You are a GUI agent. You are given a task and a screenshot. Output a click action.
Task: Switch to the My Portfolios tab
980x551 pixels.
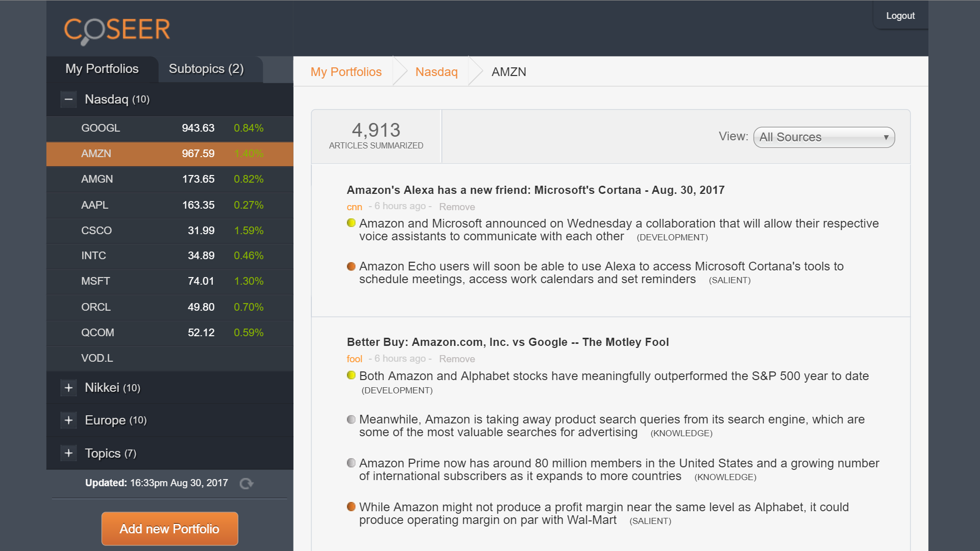[102, 69]
